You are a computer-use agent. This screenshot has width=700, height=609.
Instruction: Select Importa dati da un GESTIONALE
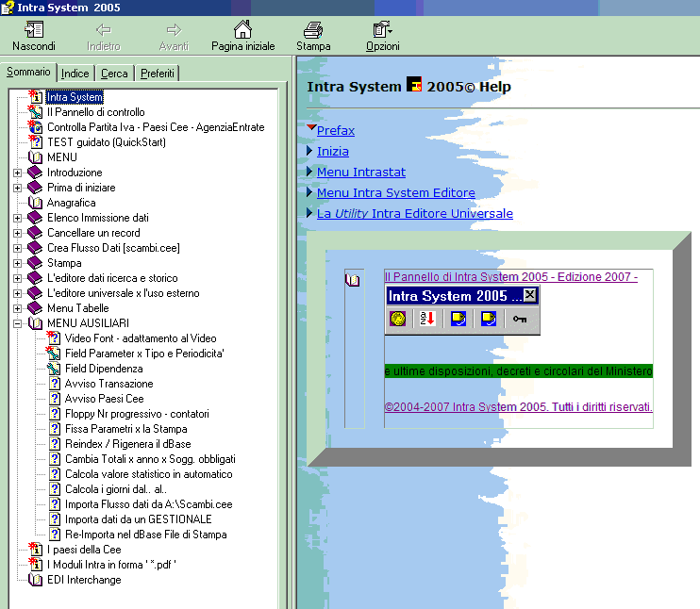(x=139, y=519)
